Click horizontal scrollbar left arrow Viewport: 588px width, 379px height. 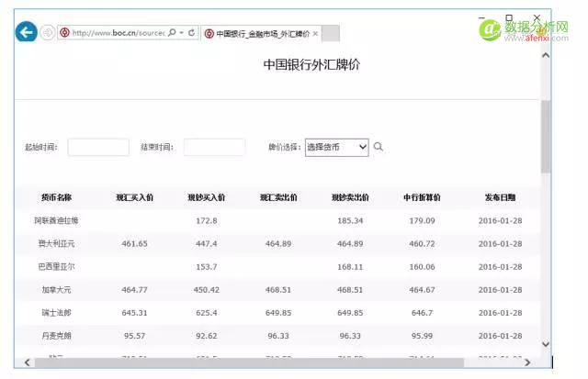click(x=27, y=362)
